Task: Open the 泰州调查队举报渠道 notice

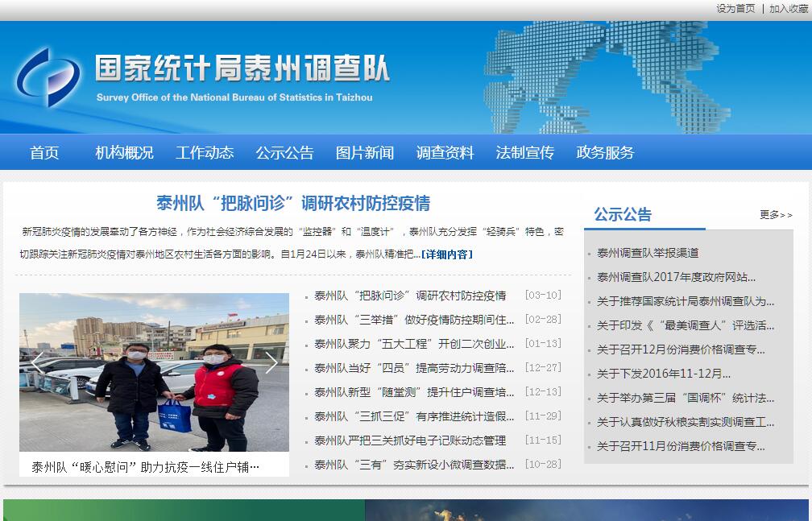Action: [648, 253]
